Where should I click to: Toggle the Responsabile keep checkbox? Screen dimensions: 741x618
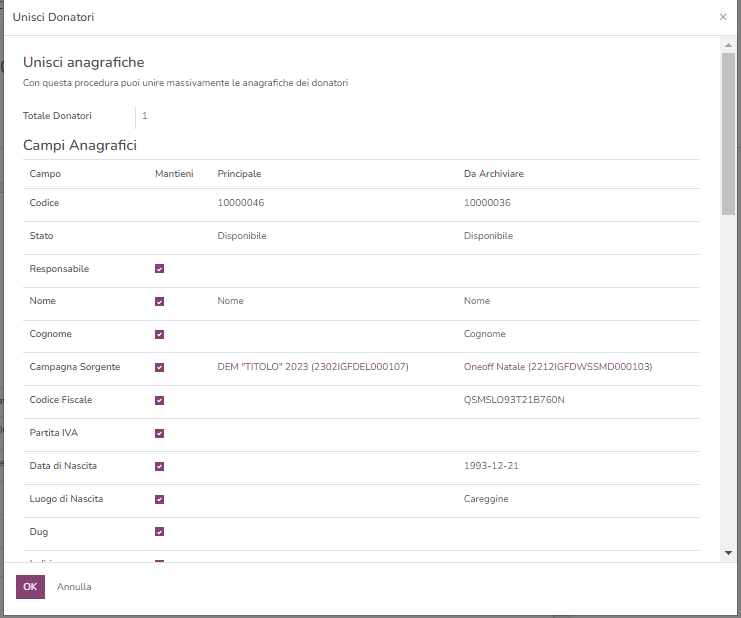coord(160,269)
